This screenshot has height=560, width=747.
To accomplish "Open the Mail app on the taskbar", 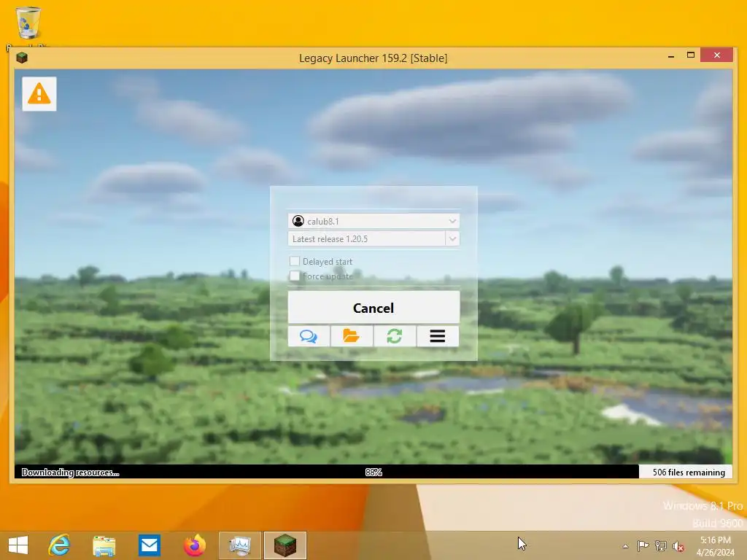I will tap(149, 545).
